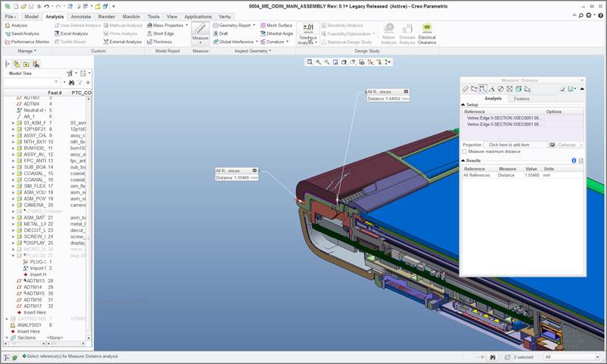This screenshot has height=364, width=607.
Task: Click the Find binoculars icon in Model Tree
Action: pyautogui.click(x=71, y=83)
